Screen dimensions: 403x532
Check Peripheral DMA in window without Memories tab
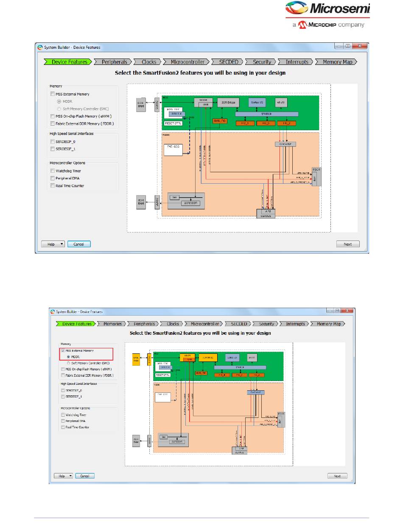[52, 178]
